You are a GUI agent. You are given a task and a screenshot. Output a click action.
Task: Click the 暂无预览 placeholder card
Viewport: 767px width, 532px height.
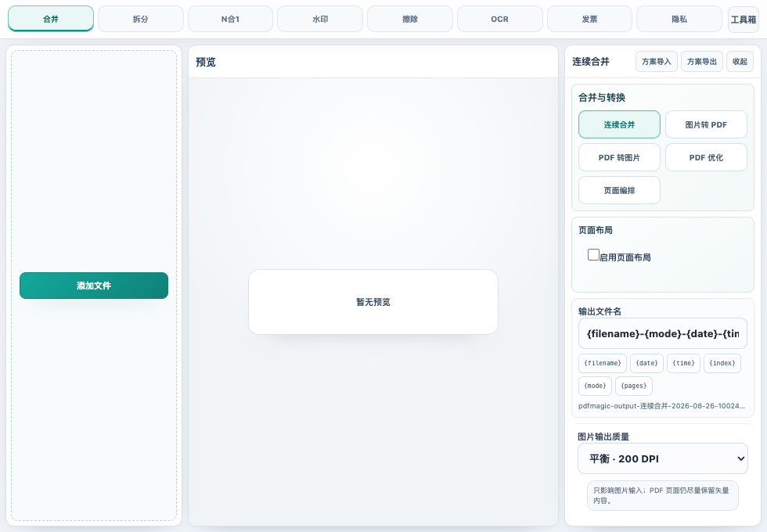click(373, 302)
